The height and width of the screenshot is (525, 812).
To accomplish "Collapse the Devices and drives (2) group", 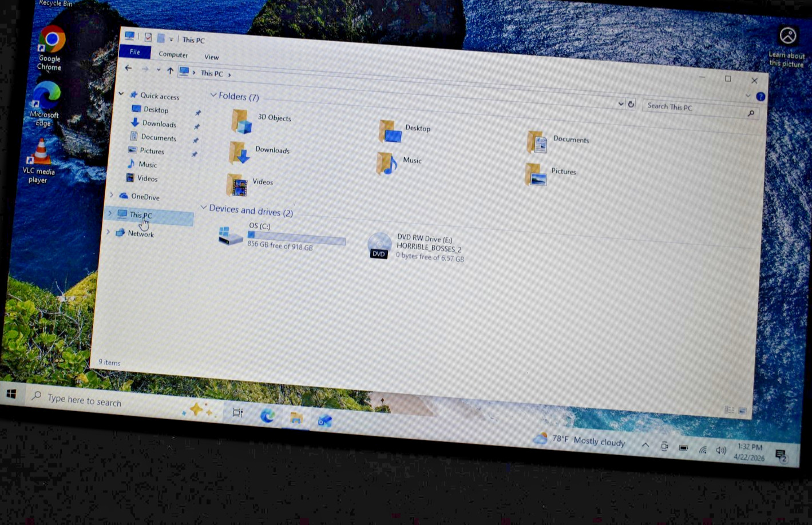I will point(203,207).
